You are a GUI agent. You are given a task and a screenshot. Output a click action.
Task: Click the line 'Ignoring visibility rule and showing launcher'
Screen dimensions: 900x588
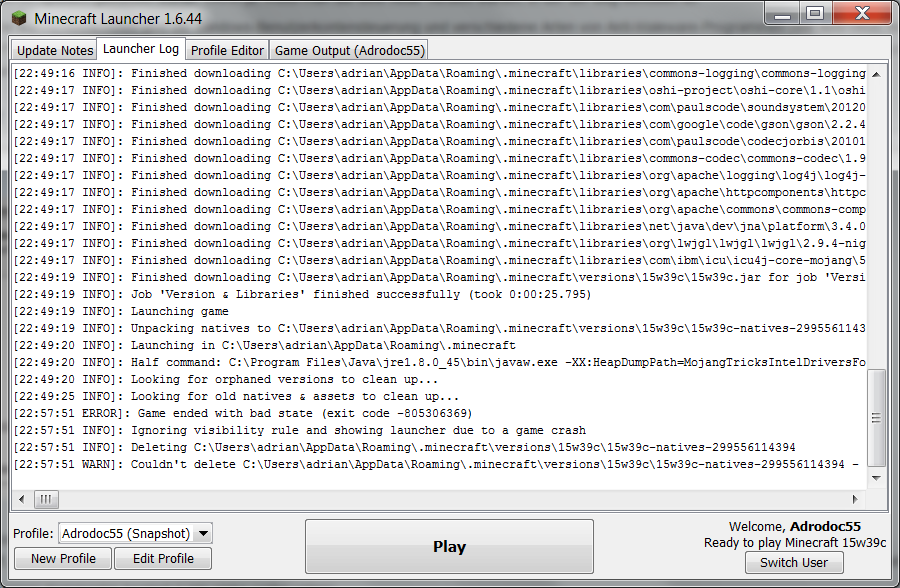pos(300,430)
